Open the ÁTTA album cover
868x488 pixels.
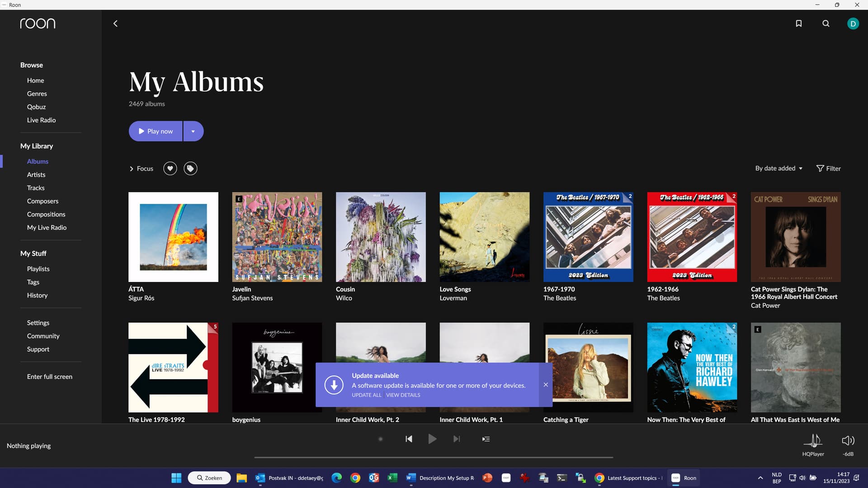[173, 237]
